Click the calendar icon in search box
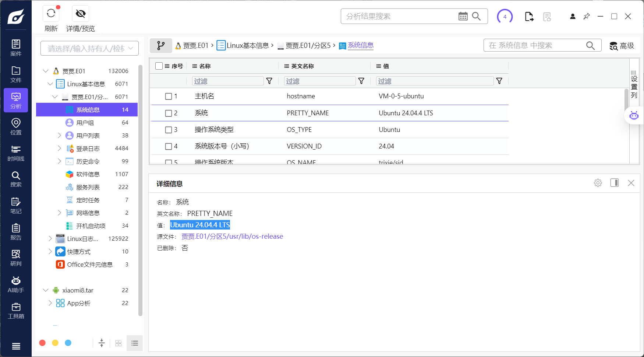This screenshot has height=357, width=644. [x=463, y=16]
